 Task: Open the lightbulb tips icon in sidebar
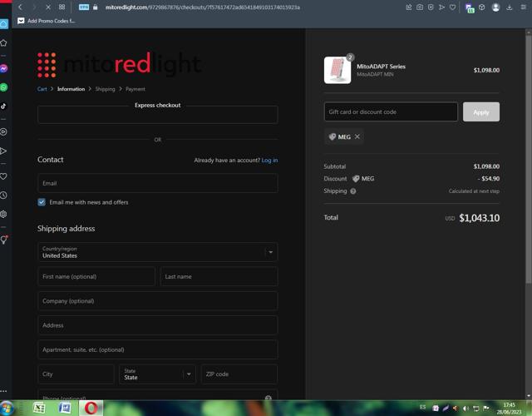pyautogui.click(x=3, y=240)
